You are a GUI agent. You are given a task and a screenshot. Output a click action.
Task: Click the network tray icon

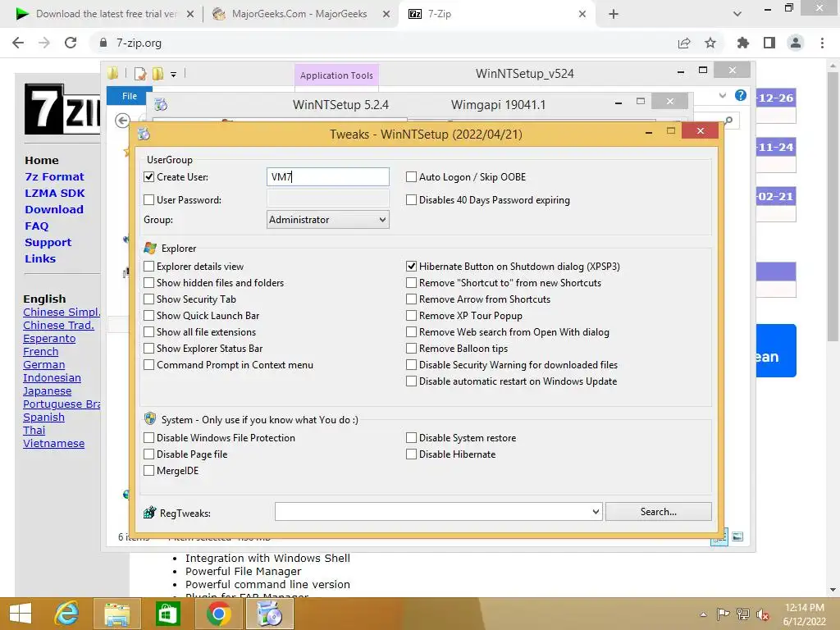click(x=742, y=614)
